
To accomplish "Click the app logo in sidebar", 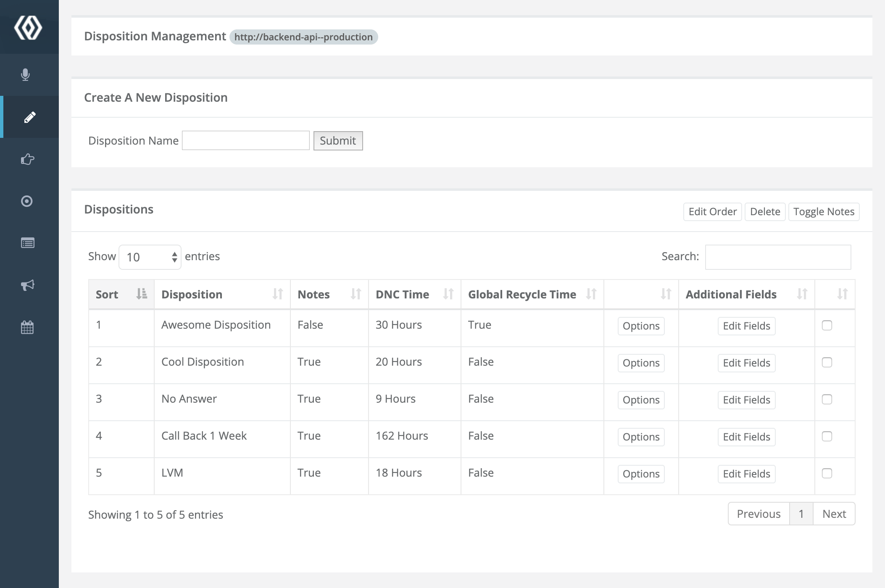I will click(x=28, y=28).
